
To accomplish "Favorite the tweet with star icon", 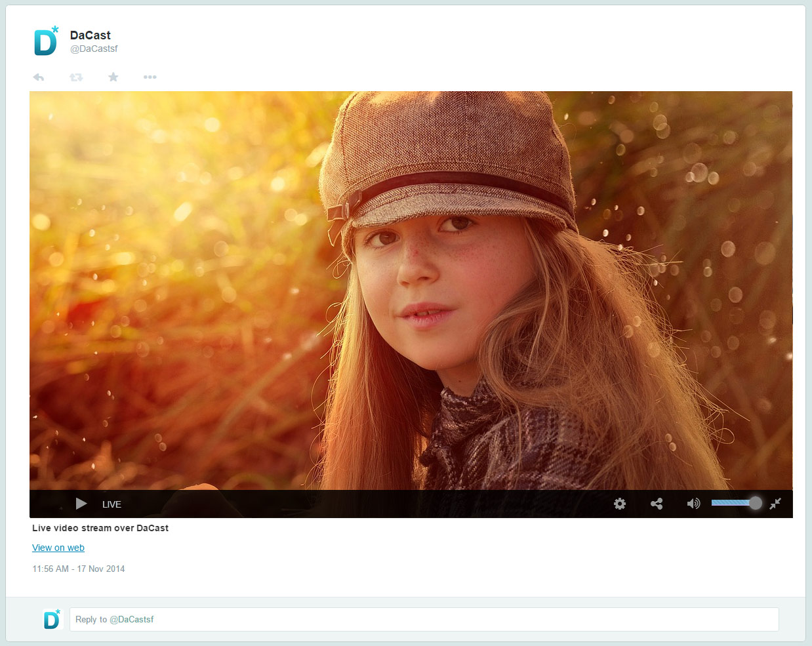I will 113,77.
